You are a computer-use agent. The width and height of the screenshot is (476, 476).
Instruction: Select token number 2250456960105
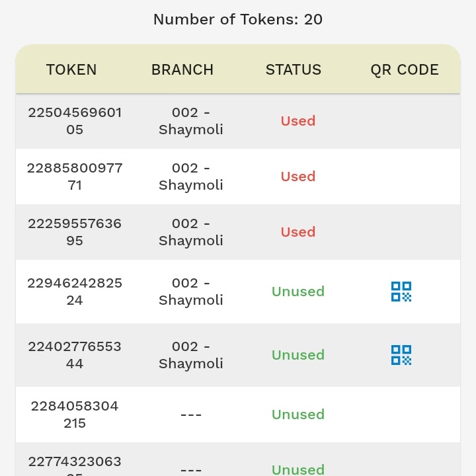click(75, 121)
